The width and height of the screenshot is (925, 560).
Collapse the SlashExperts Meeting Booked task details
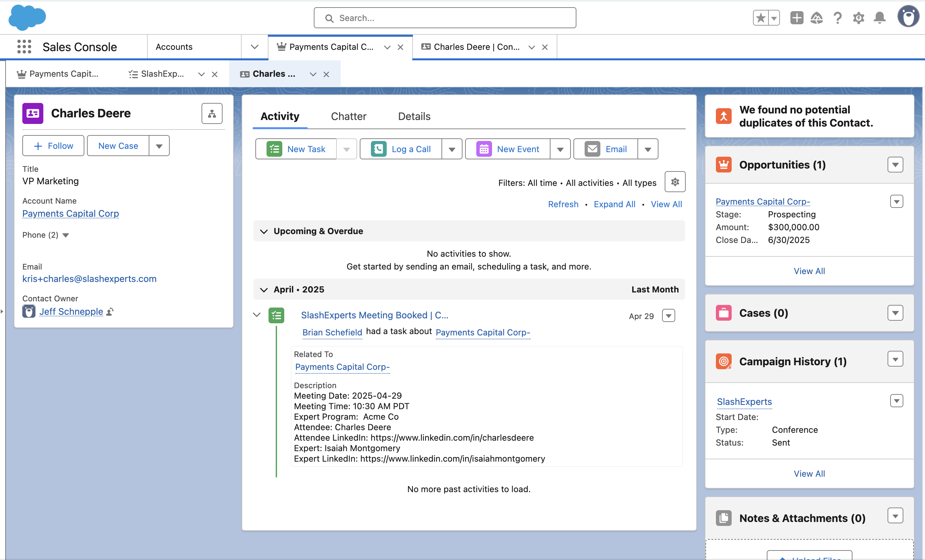(257, 315)
